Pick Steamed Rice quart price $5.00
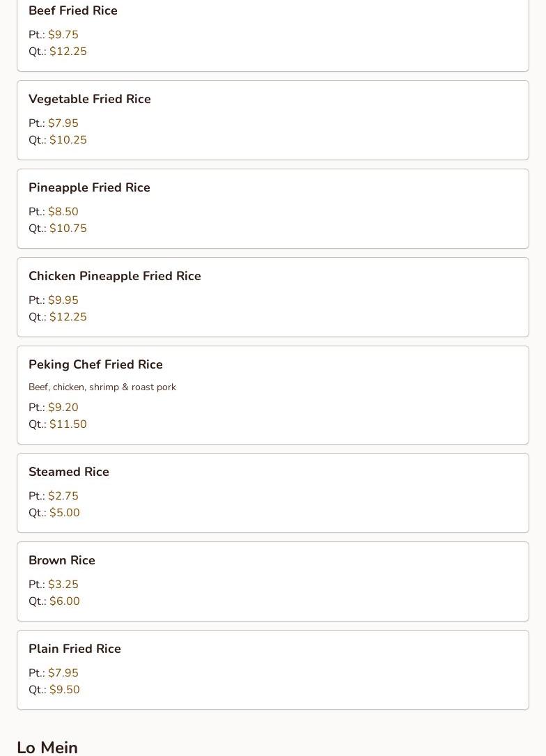This screenshot has width=546, height=756. (x=64, y=513)
